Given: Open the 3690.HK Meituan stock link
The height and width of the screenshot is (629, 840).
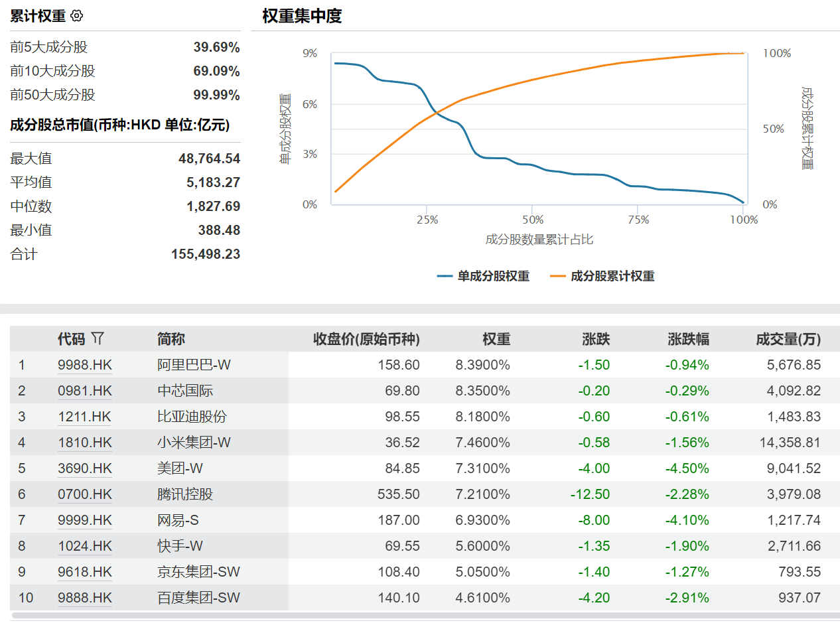Looking at the screenshot, I should [x=84, y=468].
